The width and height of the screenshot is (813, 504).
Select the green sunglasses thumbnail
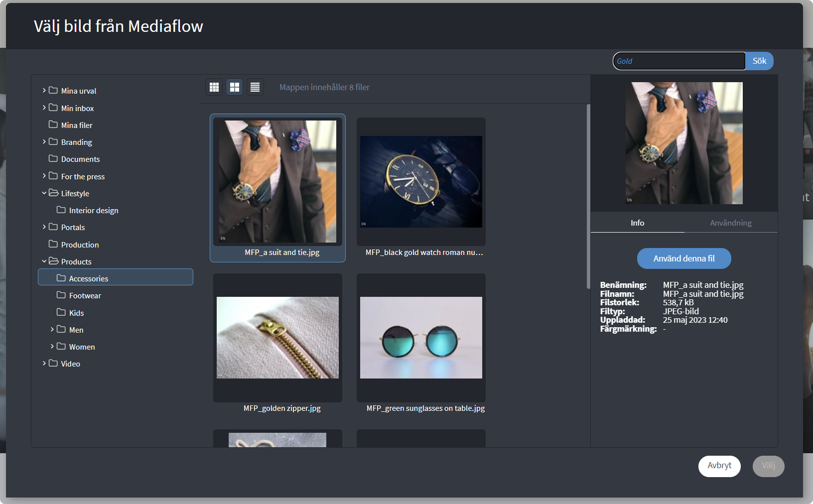(421, 338)
